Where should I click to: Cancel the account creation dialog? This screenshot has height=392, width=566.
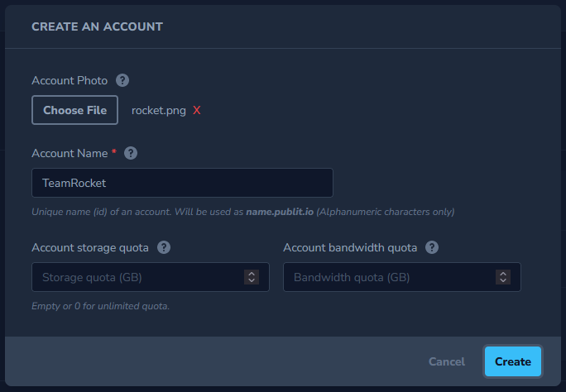pos(447,361)
